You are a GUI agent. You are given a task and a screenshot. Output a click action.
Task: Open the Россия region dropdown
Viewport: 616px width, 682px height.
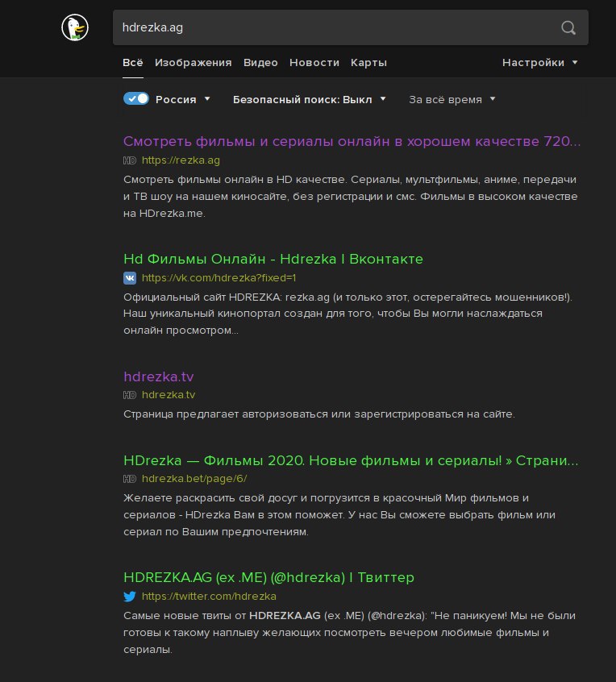coord(183,100)
